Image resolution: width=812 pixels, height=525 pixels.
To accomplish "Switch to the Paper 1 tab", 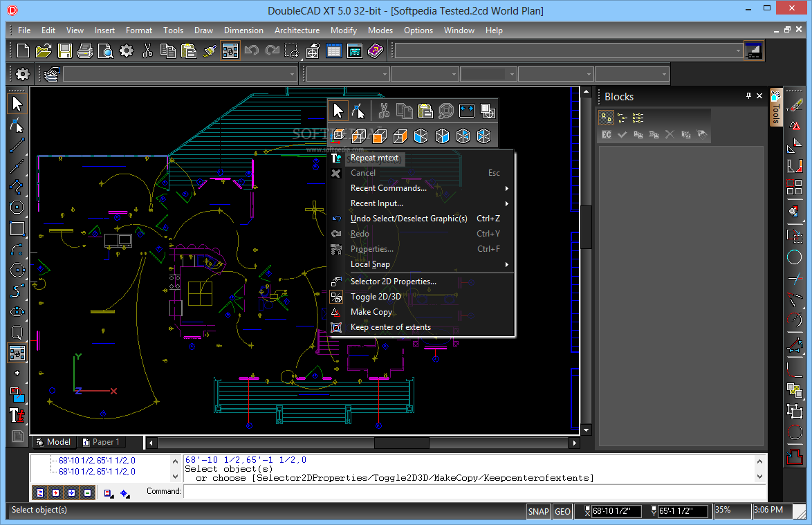I will [102, 442].
